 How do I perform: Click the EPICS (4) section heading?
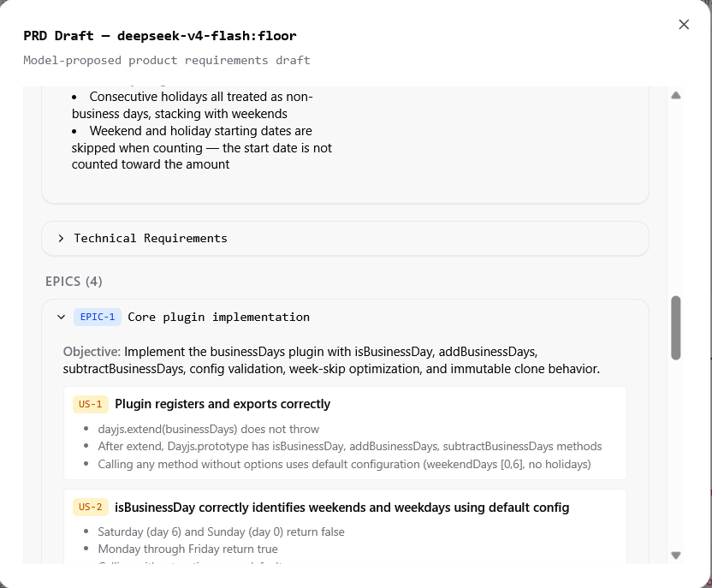click(x=74, y=282)
